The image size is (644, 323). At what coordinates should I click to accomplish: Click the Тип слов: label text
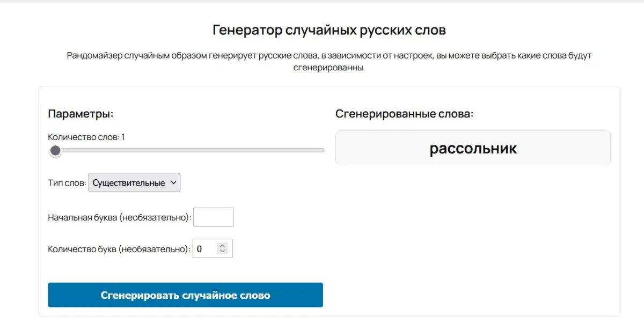(67, 183)
